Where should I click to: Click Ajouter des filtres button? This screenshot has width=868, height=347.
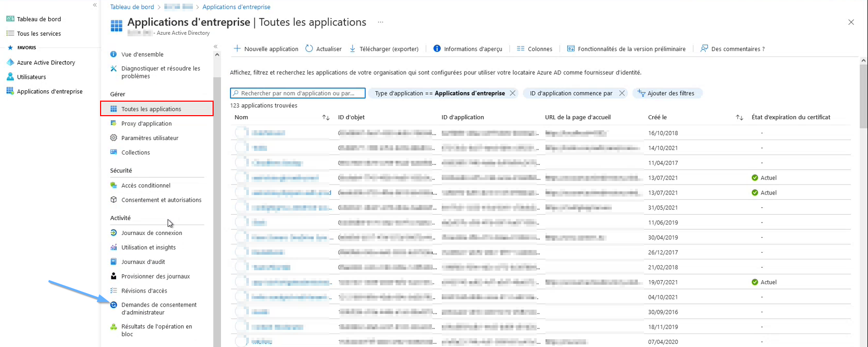pyautogui.click(x=667, y=93)
